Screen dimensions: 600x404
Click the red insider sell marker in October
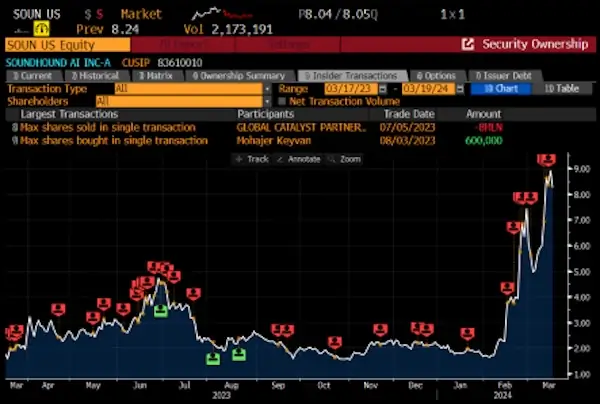coord(334,342)
